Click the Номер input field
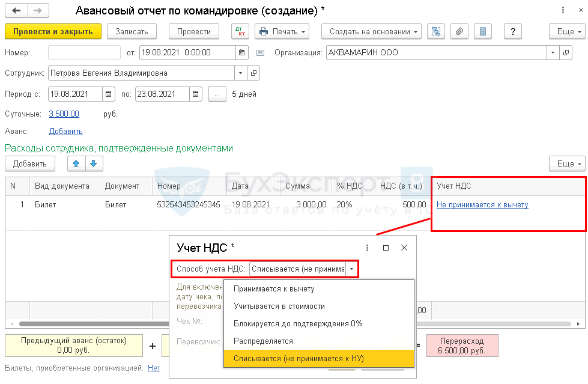 (x=85, y=53)
